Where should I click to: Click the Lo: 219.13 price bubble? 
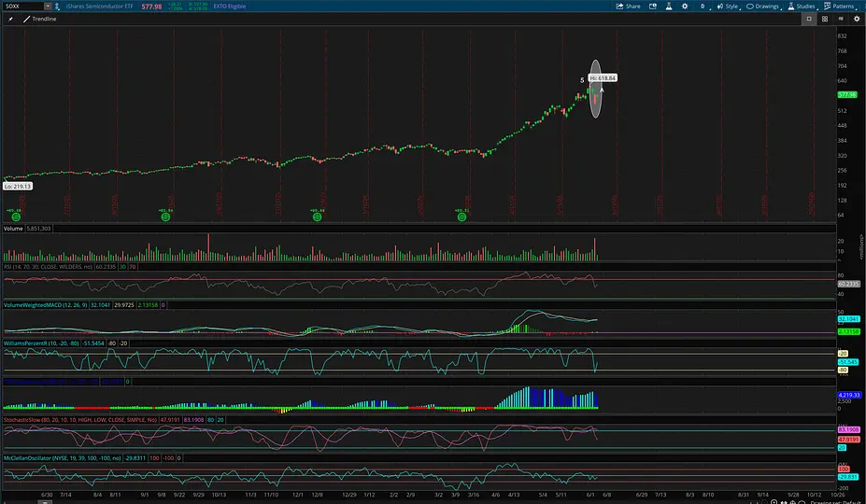click(x=18, y=187)
